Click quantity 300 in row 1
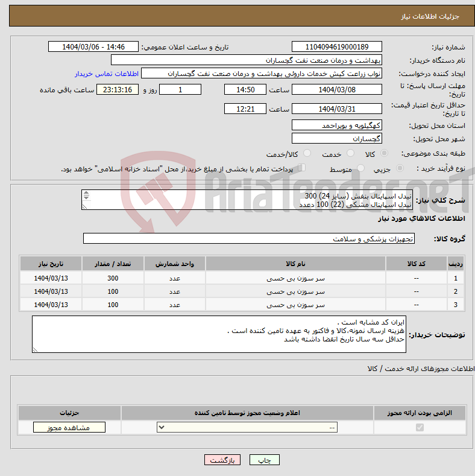The height and width of the screenshot is (476, 475). (113, 278)
